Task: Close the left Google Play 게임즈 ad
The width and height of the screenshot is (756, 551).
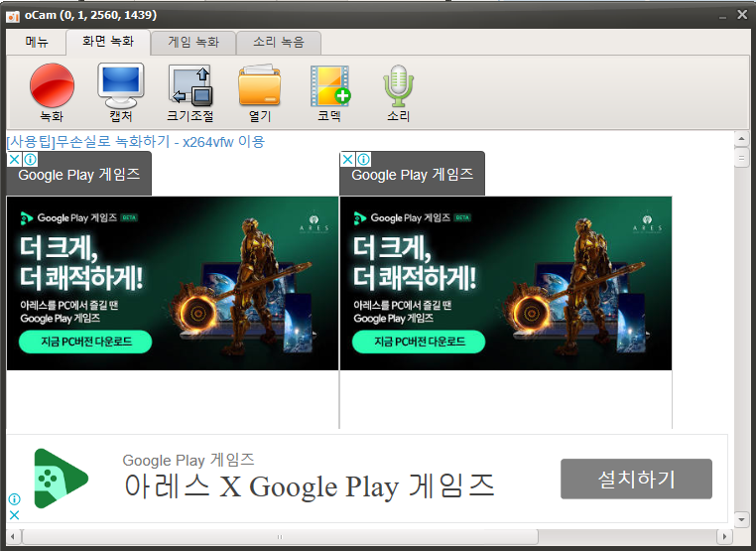Action: coord(15,159)
